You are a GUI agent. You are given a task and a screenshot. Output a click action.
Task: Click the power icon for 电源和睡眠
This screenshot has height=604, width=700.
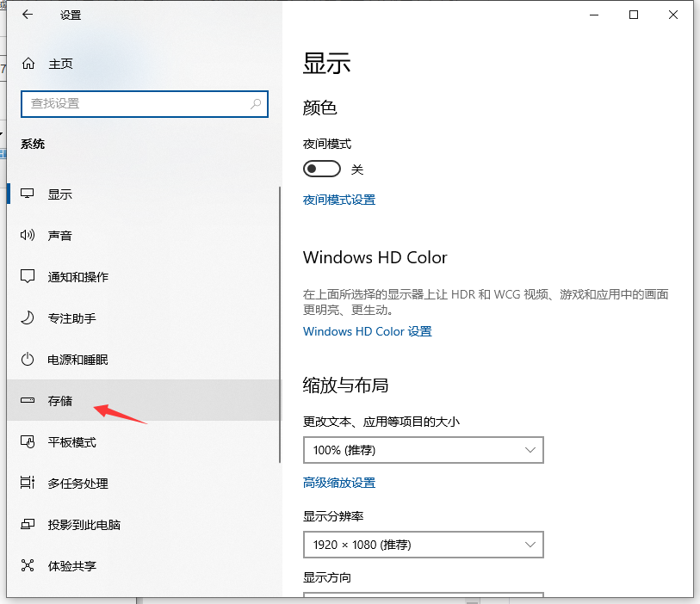[x=28, y=360]
